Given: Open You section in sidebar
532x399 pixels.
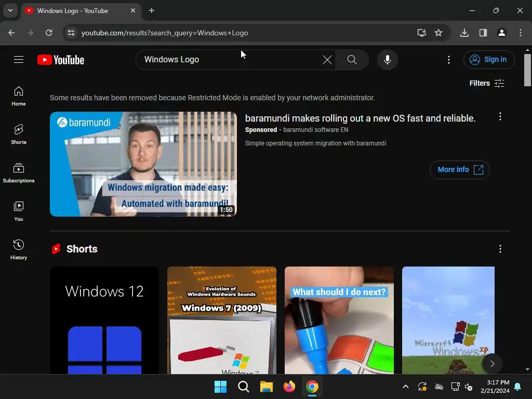Looking at the screenshot, I should coord(19,212).
